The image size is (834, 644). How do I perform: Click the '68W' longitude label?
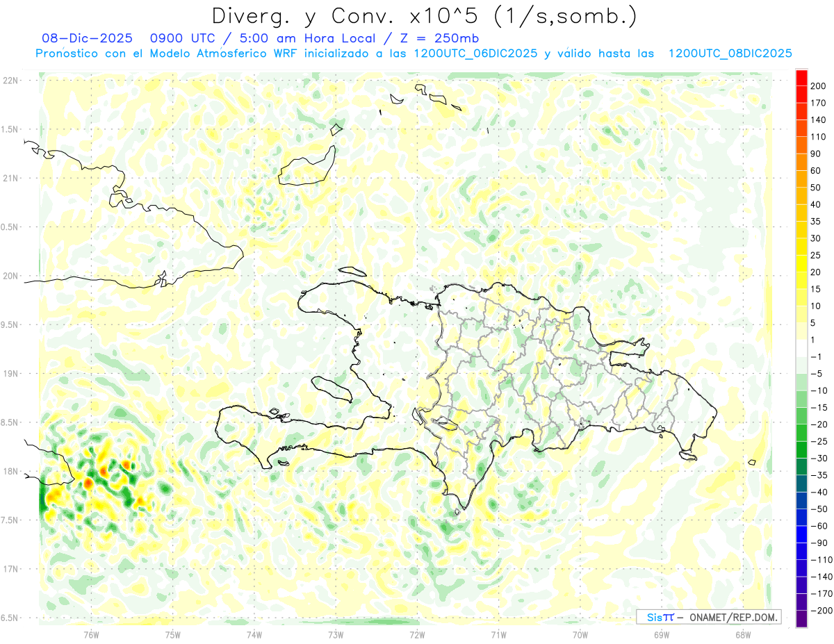pos(743,634)
